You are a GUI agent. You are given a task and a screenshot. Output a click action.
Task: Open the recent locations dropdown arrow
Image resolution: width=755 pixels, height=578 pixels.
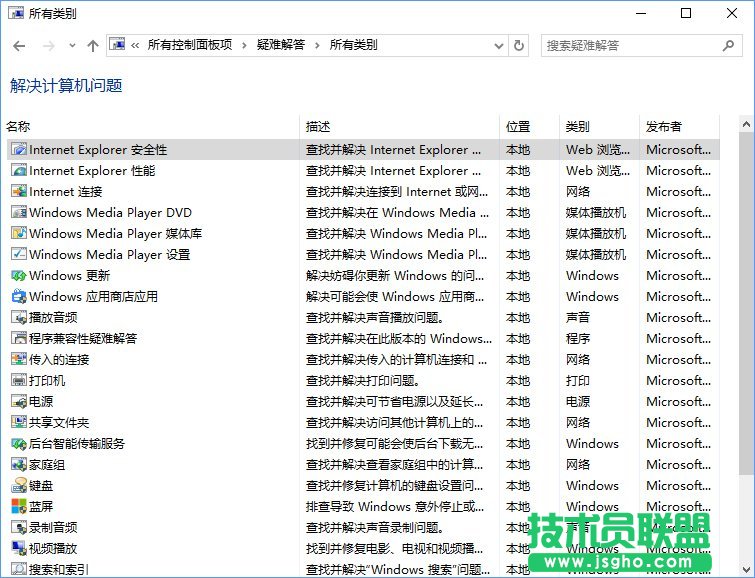pos(72,46)
